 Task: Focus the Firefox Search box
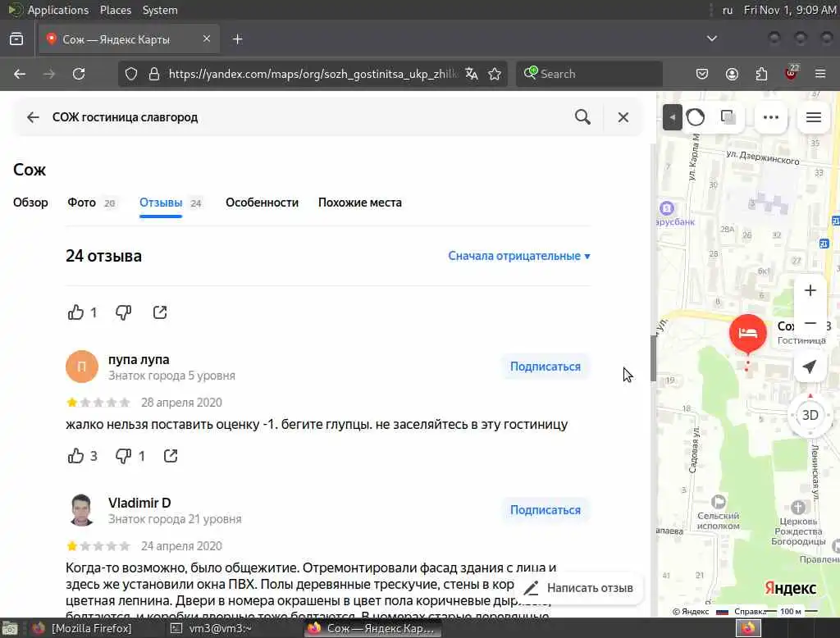[x=589, y=74]
